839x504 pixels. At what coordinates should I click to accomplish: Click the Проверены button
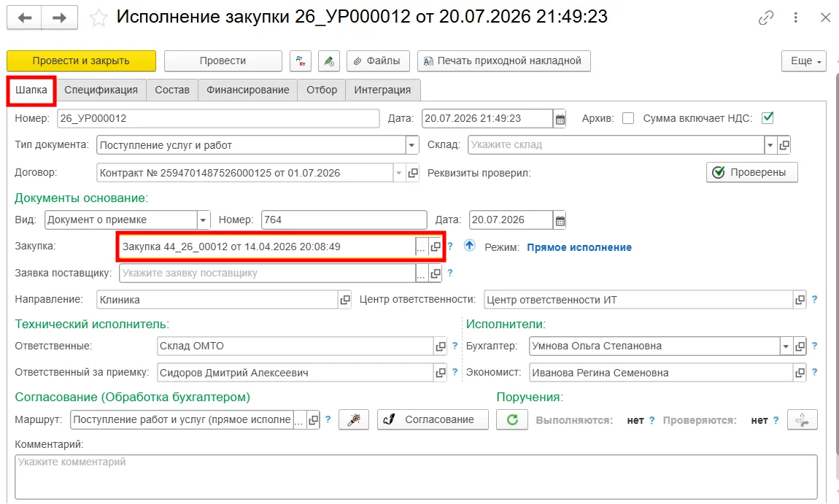pos(751,172)
